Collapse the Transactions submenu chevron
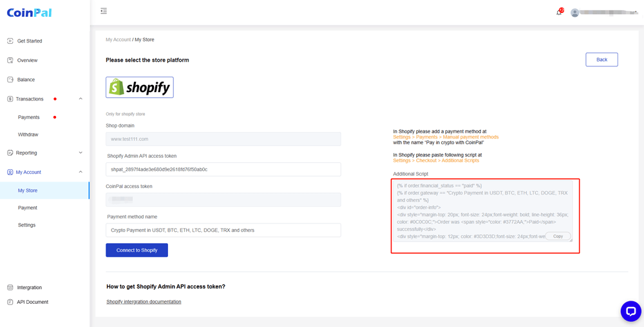This screenshot has width=644, height=327. click(x=80, y=99)
